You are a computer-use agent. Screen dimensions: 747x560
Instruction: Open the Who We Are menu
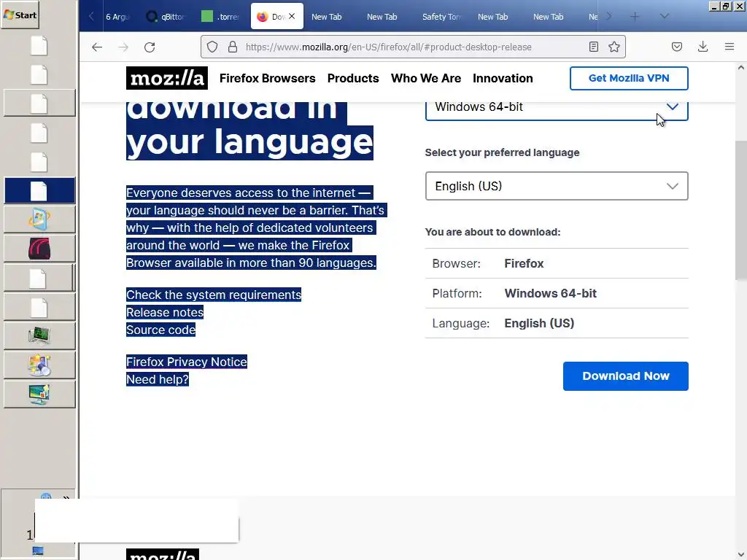[426, 78]
